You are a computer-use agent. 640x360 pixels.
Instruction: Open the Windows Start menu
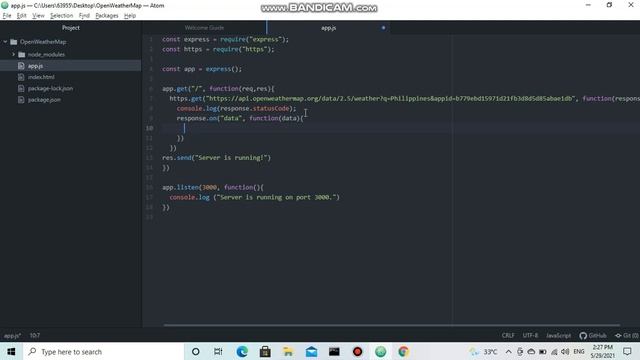(11, 351)
